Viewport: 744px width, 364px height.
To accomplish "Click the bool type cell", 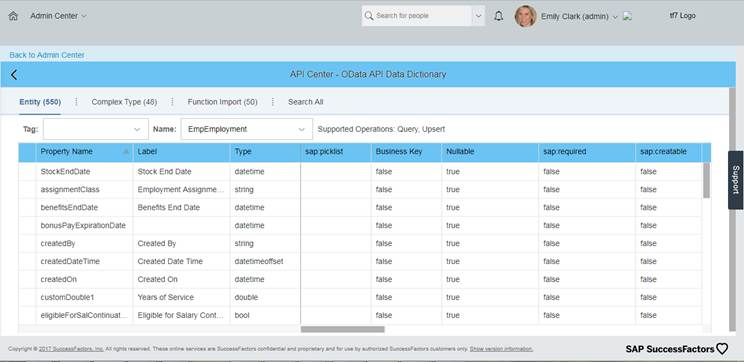I will pos(265,315).
